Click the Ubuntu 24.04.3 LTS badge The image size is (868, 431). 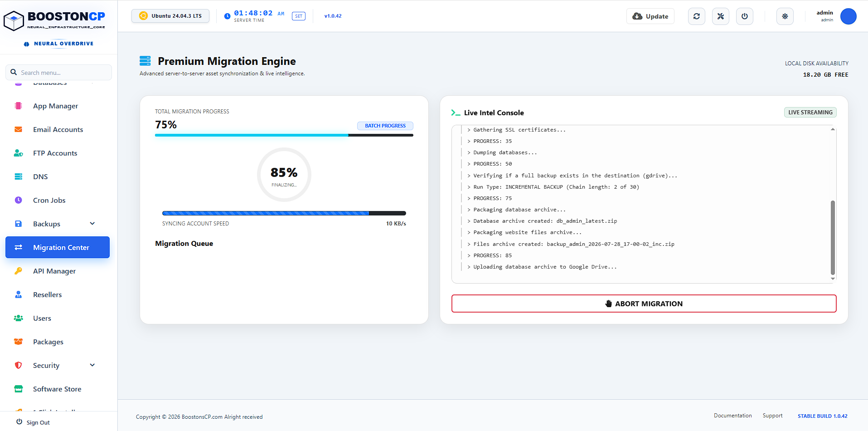[170, 16]
